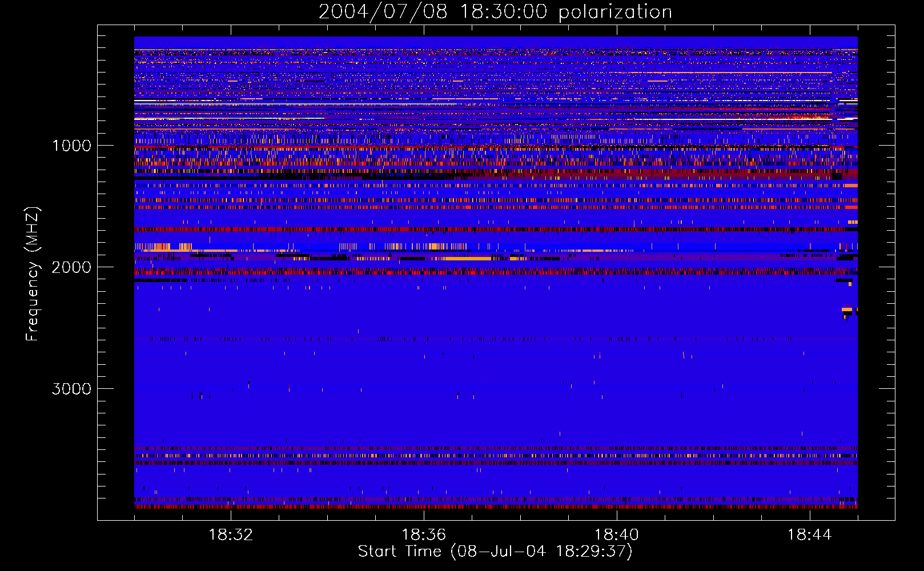Click the 18:44 time tick label
Image resolution: width=924 pixels, height=571 pixels.
coord(809,535)
